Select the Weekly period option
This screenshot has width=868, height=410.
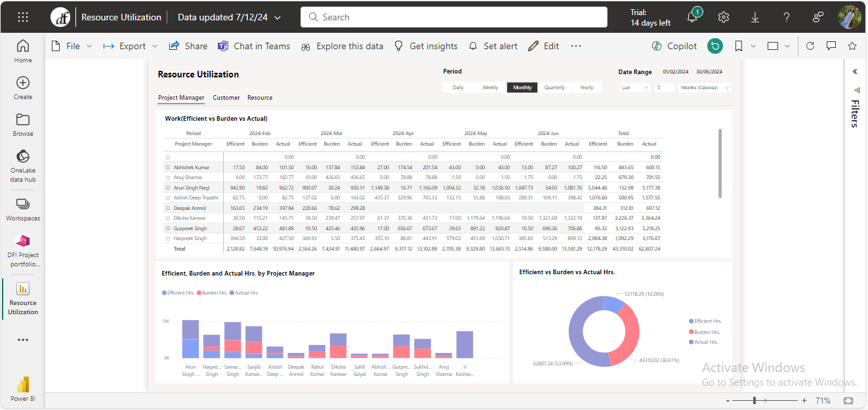[489, 87]
